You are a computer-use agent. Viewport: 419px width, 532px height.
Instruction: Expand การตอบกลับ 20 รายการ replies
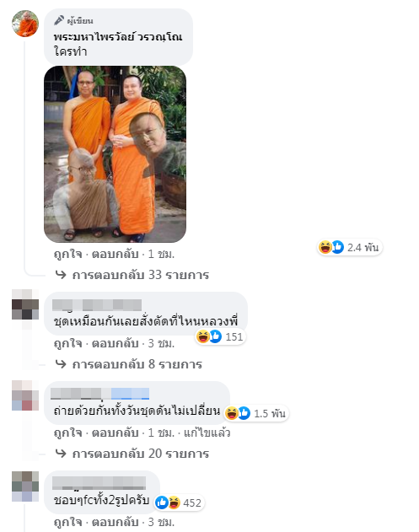point(132,454)
